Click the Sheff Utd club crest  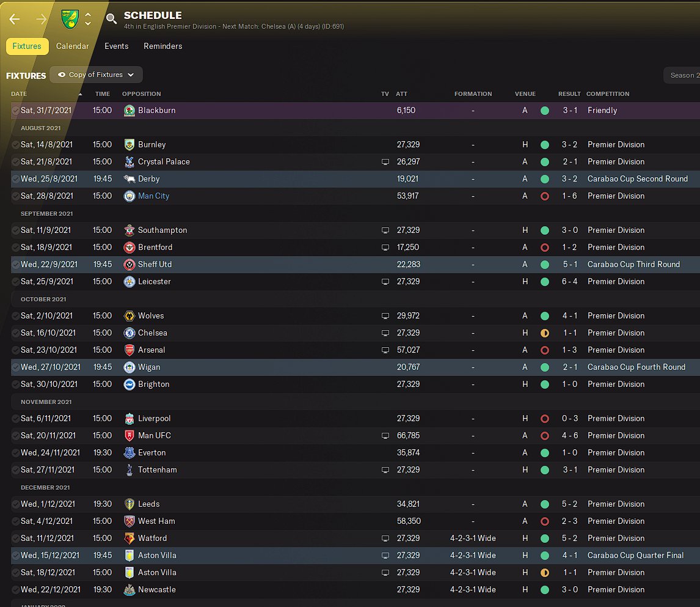click(129, 265)
